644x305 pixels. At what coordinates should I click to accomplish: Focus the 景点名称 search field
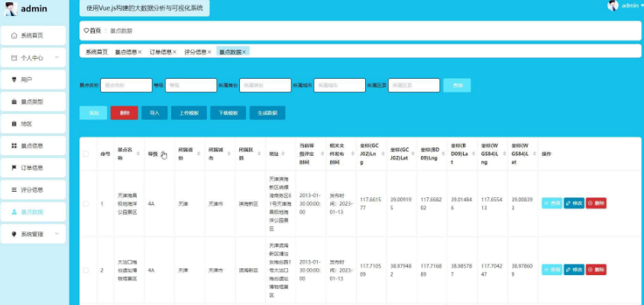126,85
